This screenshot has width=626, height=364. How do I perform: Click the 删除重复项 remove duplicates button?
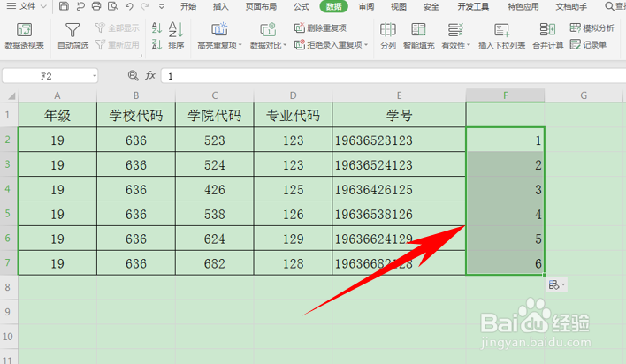click(321, 28)
